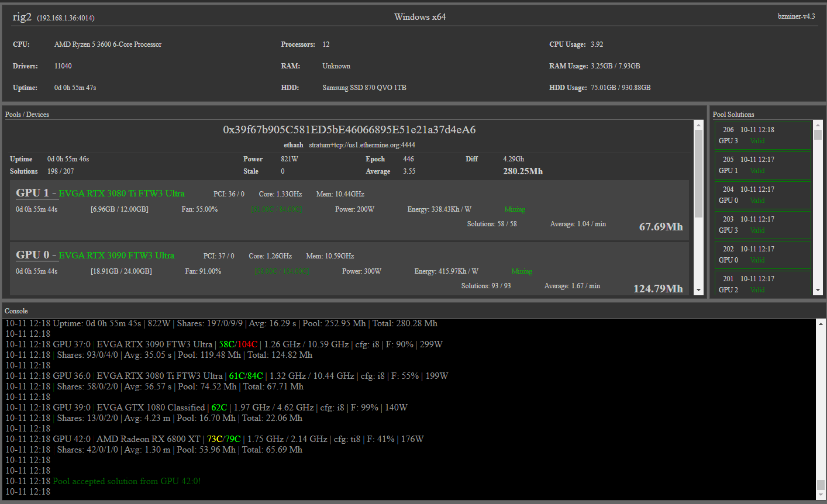This screenshot has width=827, height=504.
Task: Click the 280.25Mh total hashrate value
Action: [x=523, y=171]
